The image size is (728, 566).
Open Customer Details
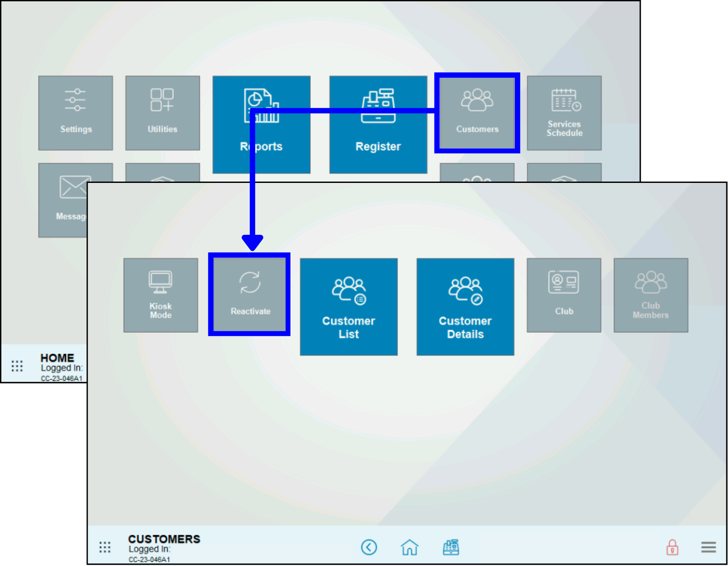pos(465,307)
